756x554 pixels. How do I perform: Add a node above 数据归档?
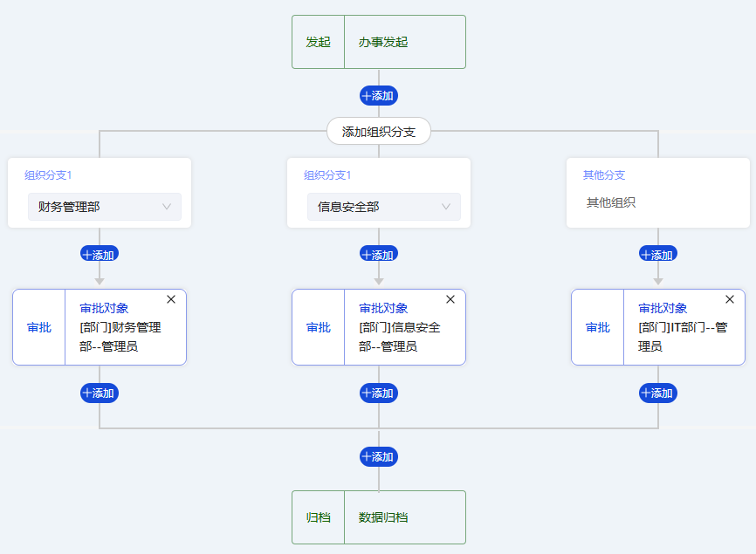[x=379, y=456]
